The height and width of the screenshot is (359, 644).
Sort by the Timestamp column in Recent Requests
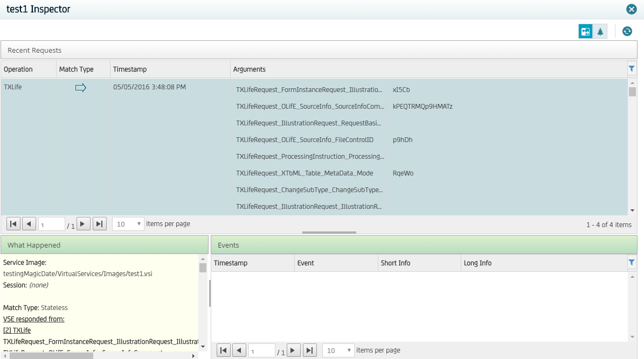(x=130, y=69)
